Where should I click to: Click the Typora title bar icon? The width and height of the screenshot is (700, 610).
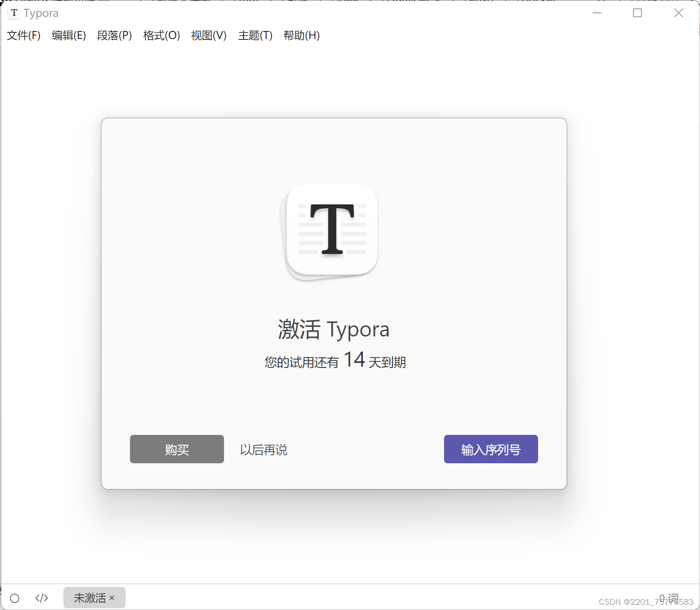pos(14,13)
